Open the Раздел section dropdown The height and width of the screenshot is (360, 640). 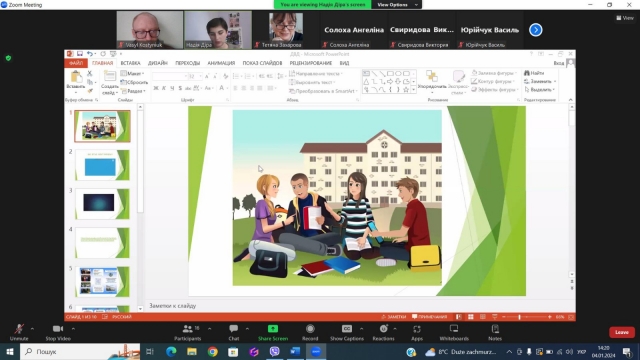tap(133, 91)
